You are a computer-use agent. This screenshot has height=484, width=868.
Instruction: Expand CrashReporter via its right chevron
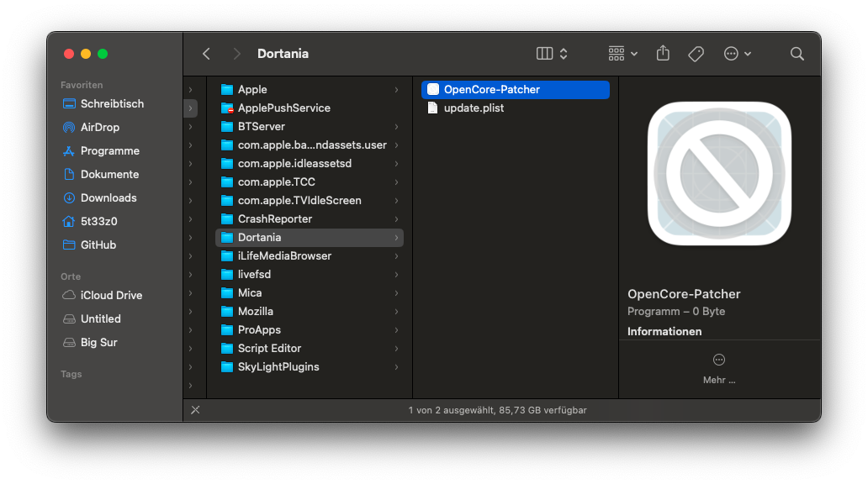396,219
